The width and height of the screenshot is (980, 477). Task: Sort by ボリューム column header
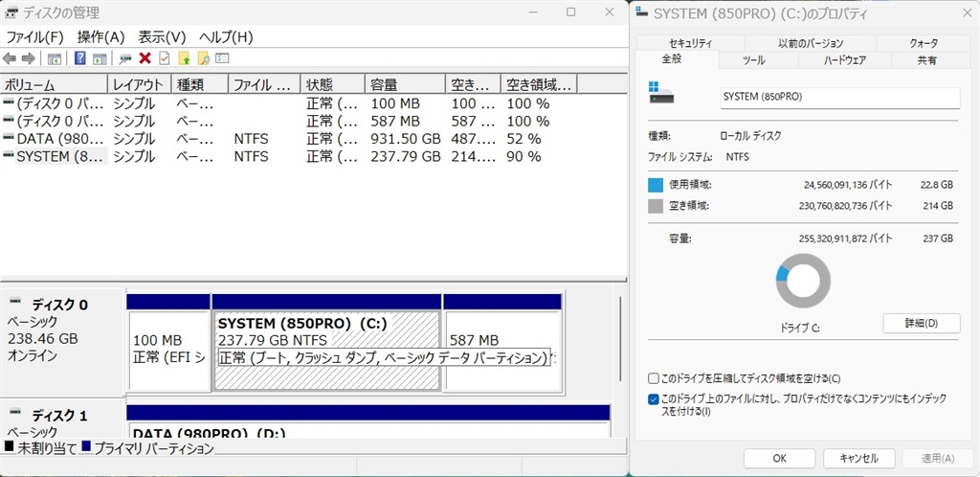55,85
